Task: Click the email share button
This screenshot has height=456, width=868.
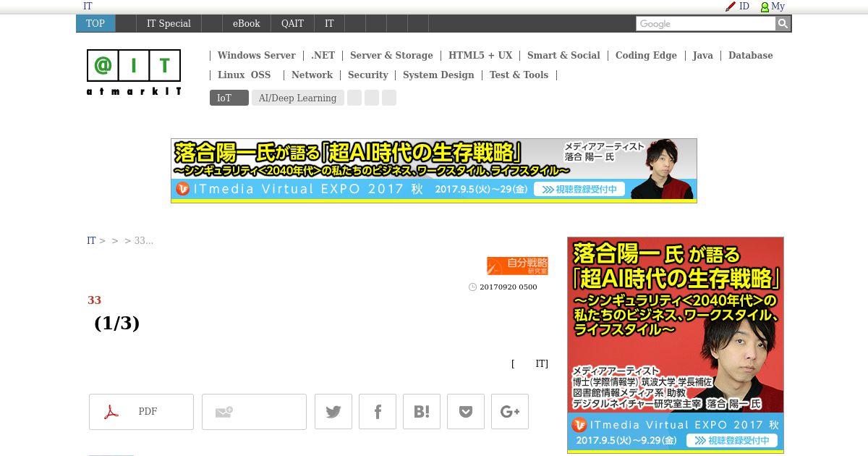Action: 254,412
